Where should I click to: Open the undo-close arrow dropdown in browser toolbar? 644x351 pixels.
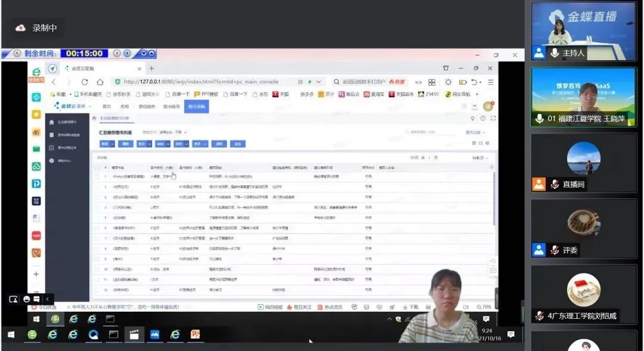[x=475, y=82]
